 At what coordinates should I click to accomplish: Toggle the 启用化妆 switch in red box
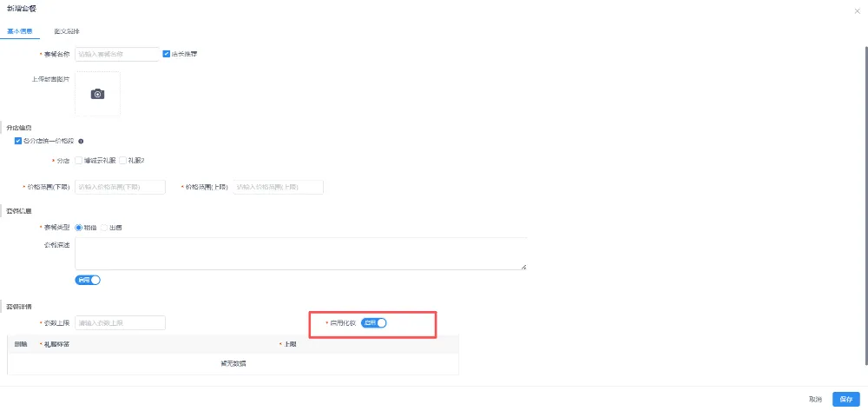[x=374, y=323]
